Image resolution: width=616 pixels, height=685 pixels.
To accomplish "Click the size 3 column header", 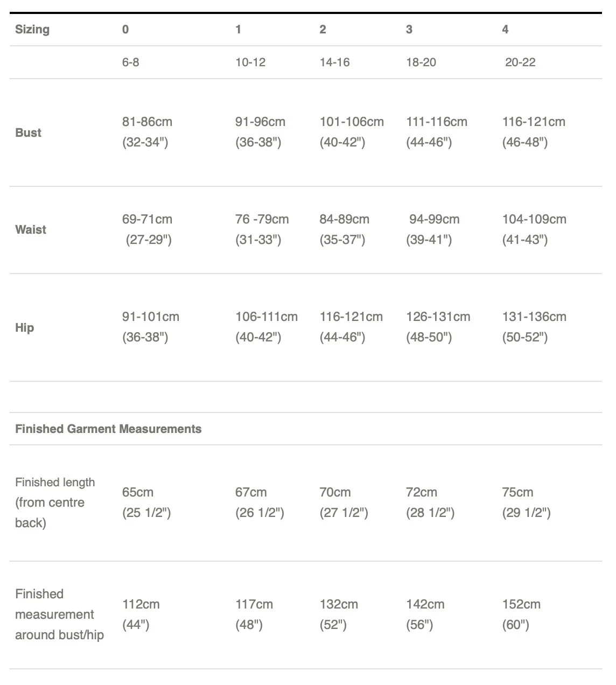I will pos(409,30).
